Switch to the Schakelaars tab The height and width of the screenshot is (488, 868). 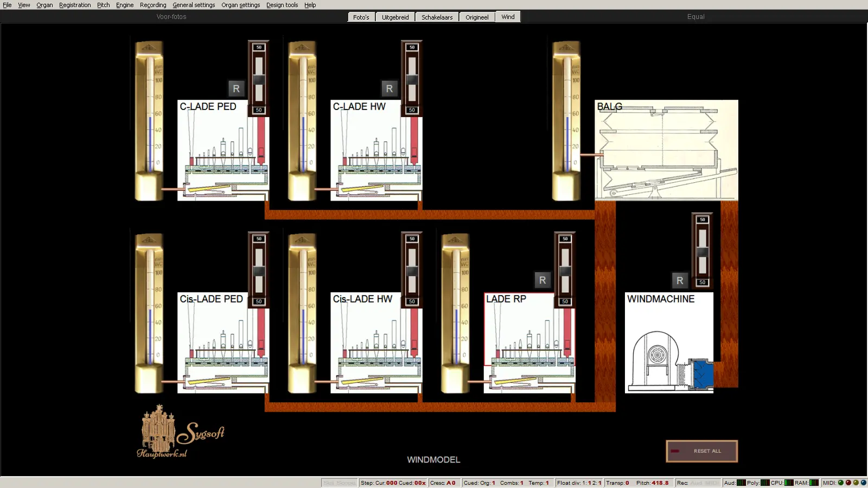[437, 17]
